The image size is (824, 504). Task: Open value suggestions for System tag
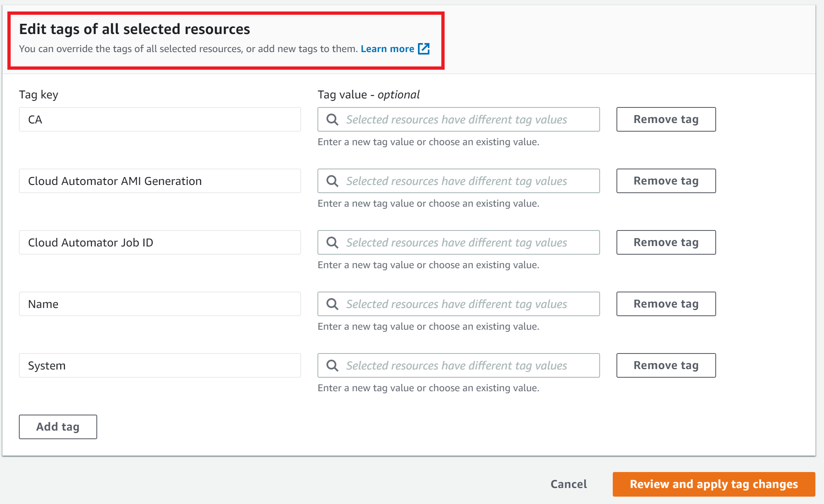coord(463,365)
